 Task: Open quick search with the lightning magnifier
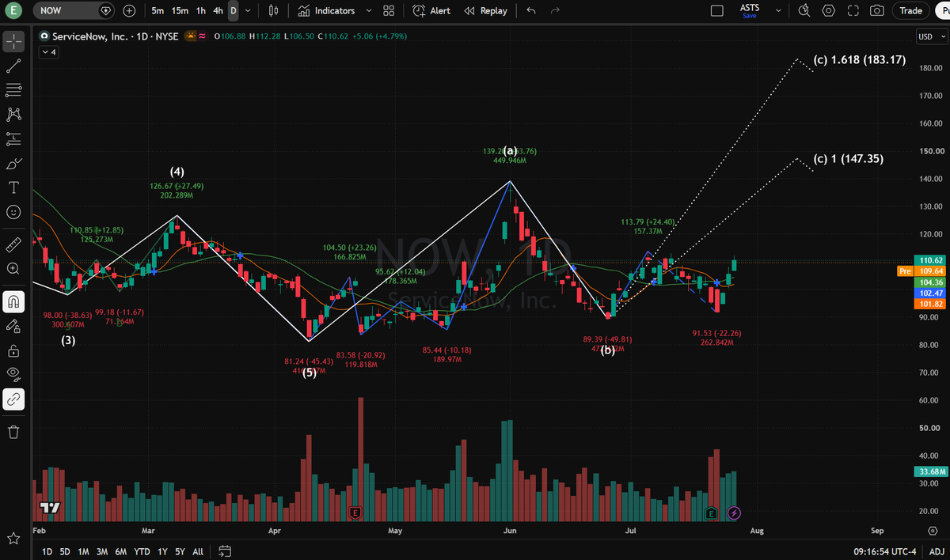click(804, 11)
